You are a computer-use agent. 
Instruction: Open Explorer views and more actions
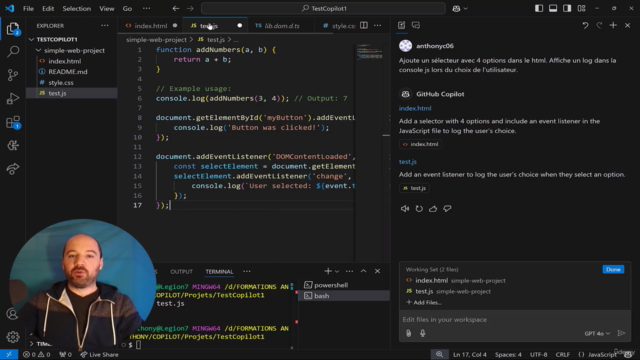(105, 25)
